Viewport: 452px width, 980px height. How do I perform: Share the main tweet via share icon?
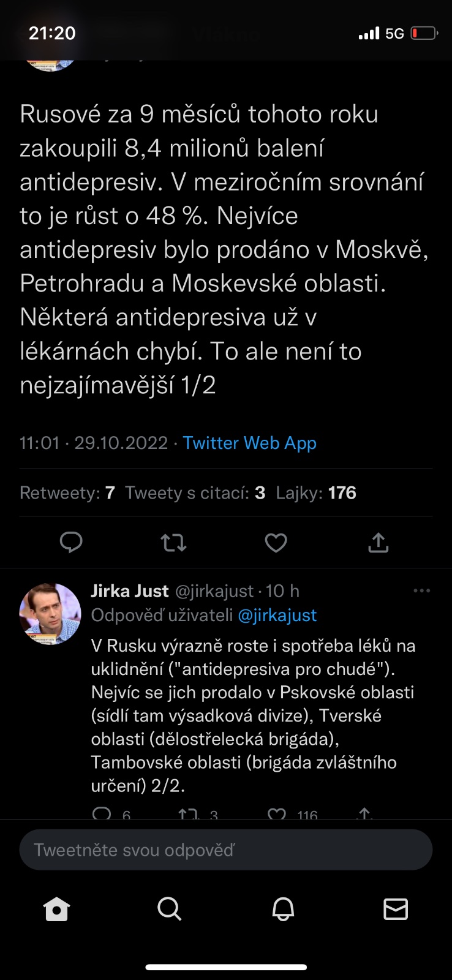point(379,542)
